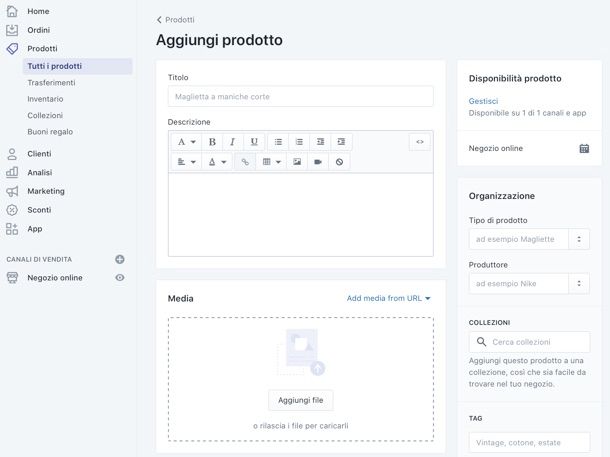Click the Tipo di prodotto input
The height and width of the screenshot is (457, 610).
tap(519, 239)
